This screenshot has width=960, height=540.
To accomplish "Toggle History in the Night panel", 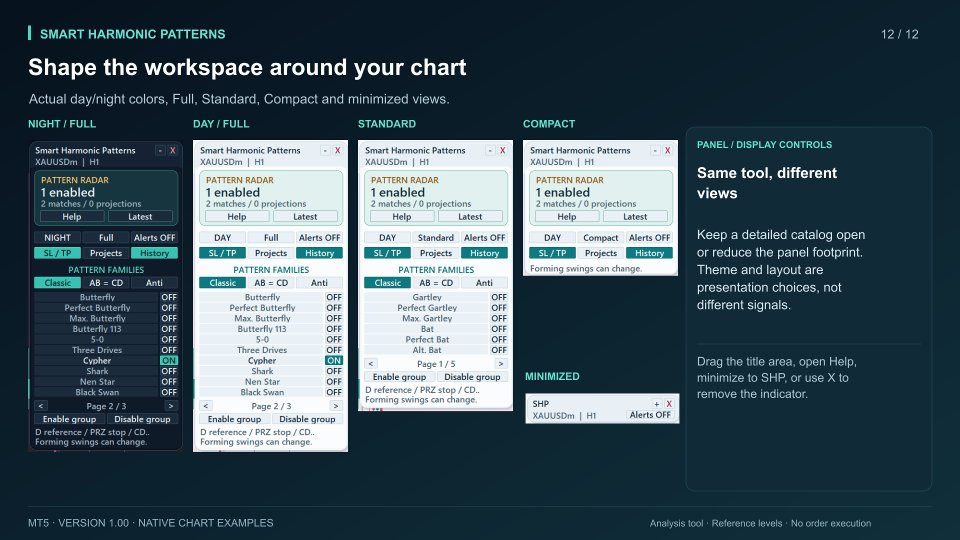I will [x=154, y=253].
